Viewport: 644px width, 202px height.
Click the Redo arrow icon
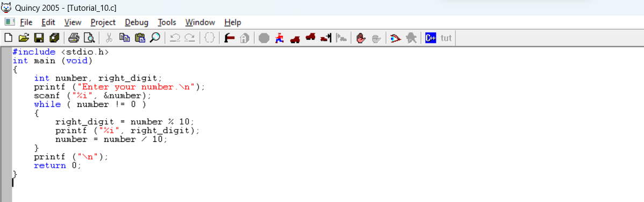pyautogui.click(x=190, y=38)
